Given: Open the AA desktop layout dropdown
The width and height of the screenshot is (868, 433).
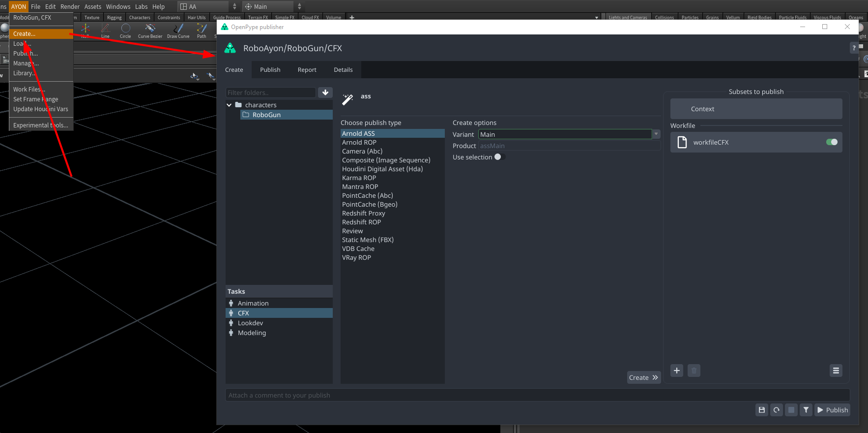Looking at the screenshot, I should (207, 6).
